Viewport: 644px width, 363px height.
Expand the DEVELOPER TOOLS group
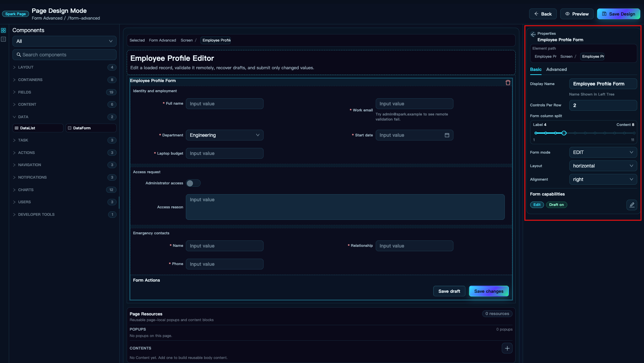[65, 214]
